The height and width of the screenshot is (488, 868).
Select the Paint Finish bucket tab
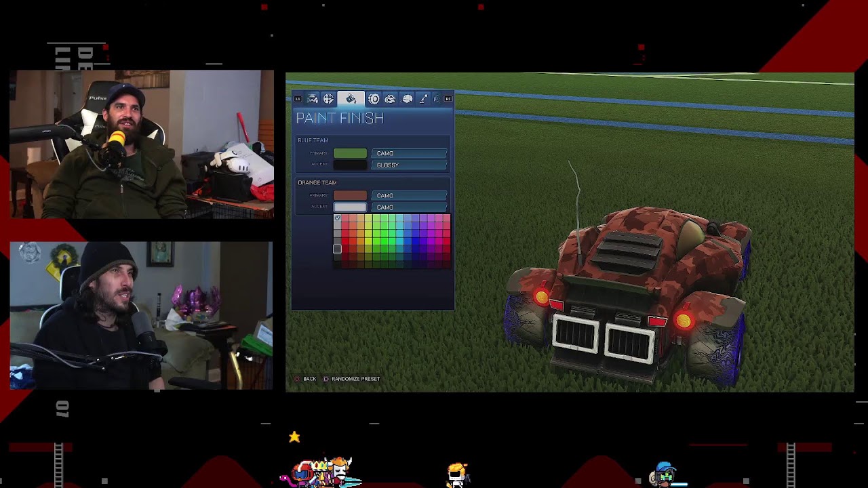tap(351, 99)
